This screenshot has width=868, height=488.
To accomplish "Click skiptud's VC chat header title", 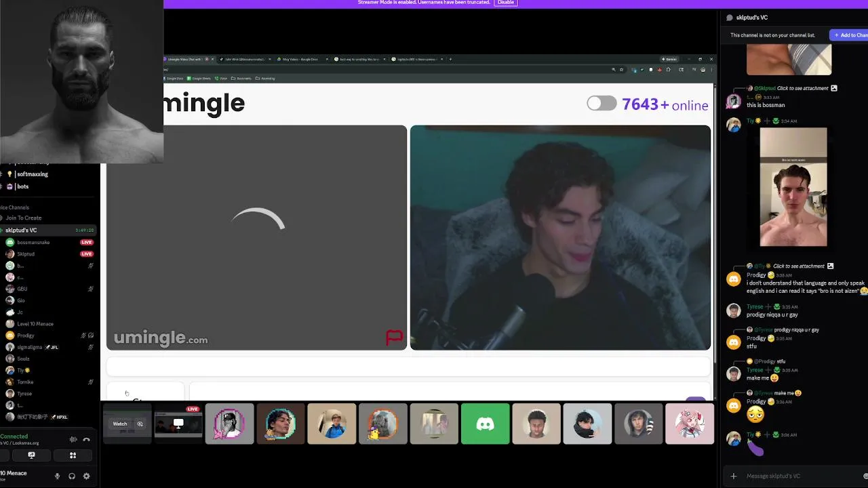I will click(x=751, y=18).
